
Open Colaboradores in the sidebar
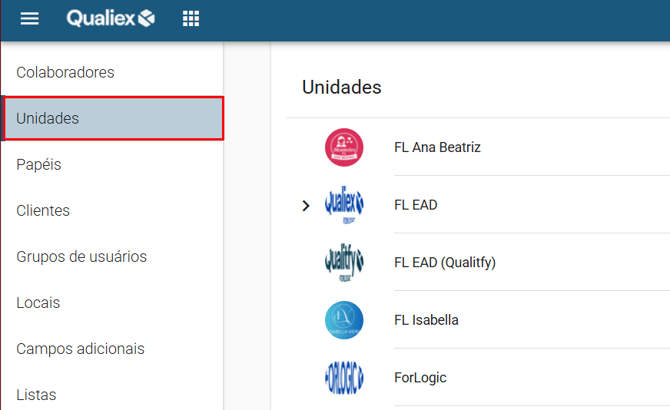[x=65, y=72]
